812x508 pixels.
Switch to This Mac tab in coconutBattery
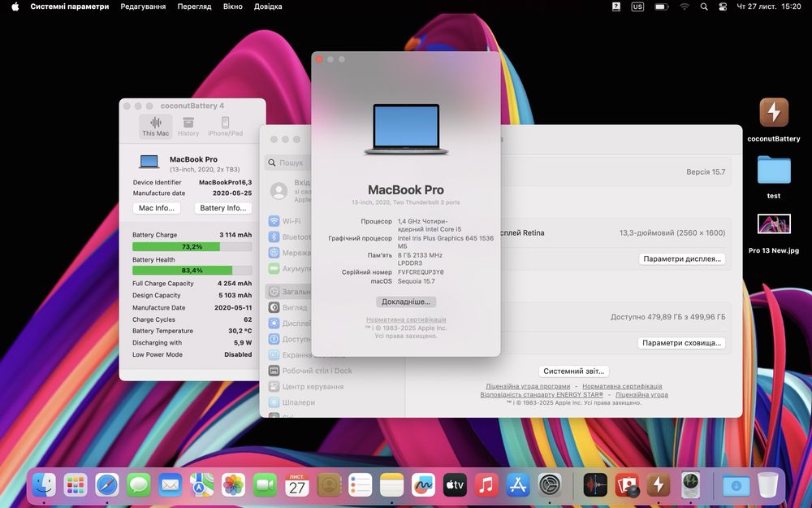tap(155, 126)
